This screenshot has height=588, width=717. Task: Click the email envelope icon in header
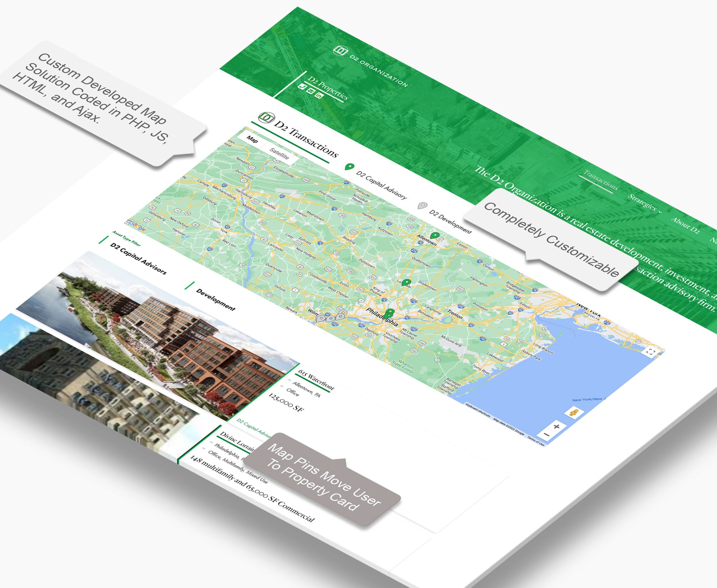tap(310, 91)
